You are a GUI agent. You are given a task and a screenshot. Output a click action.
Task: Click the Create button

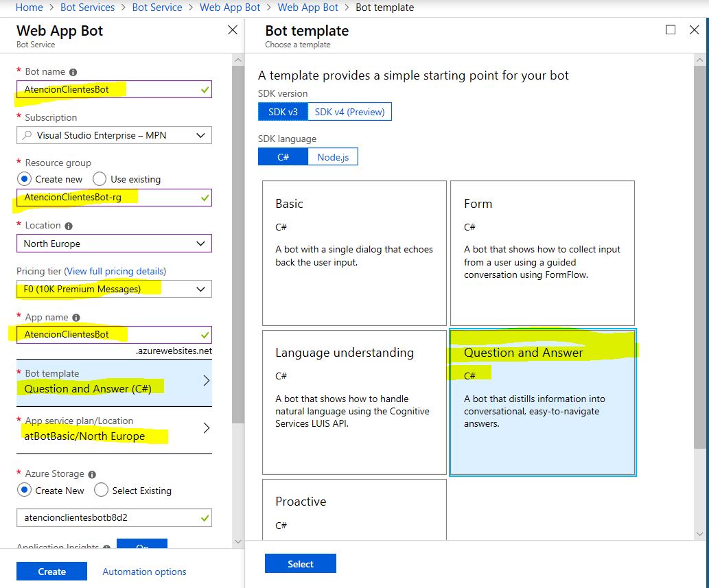51,572
